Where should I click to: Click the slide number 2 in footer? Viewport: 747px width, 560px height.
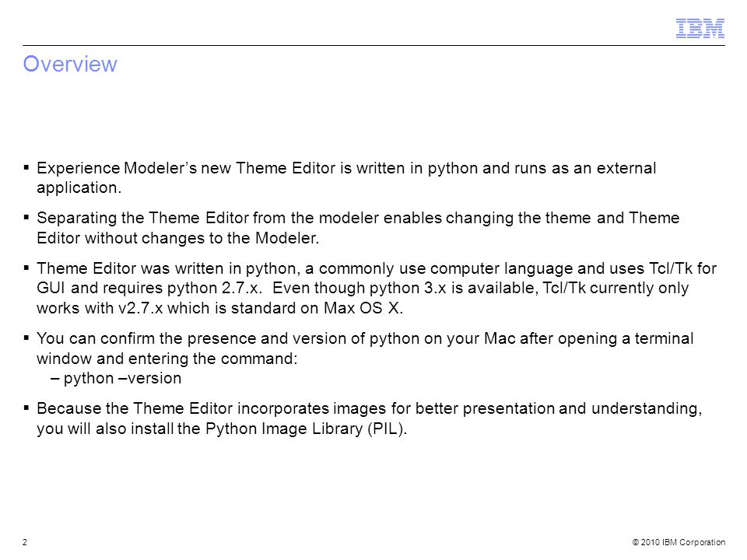(x=25, y=542)
